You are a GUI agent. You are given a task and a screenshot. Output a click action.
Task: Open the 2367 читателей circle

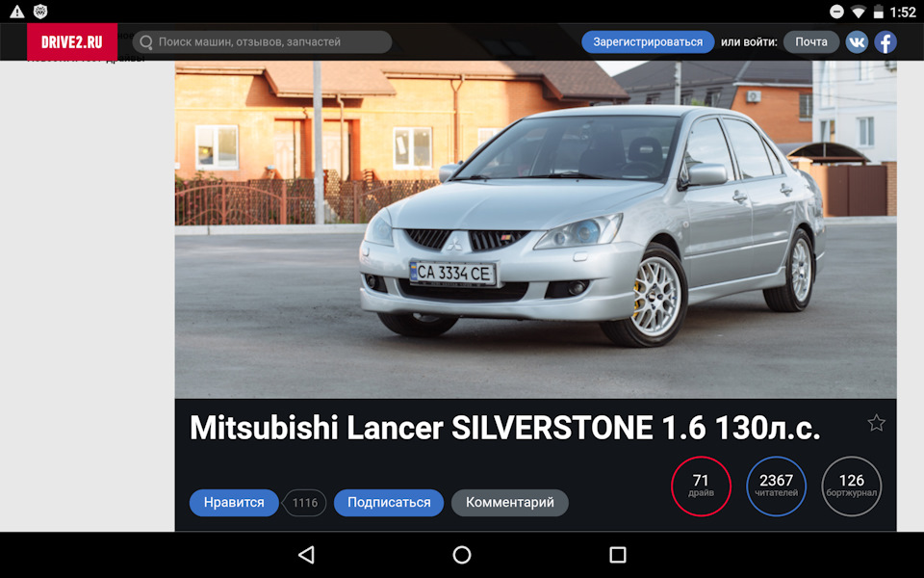click(x=776, y=486)
